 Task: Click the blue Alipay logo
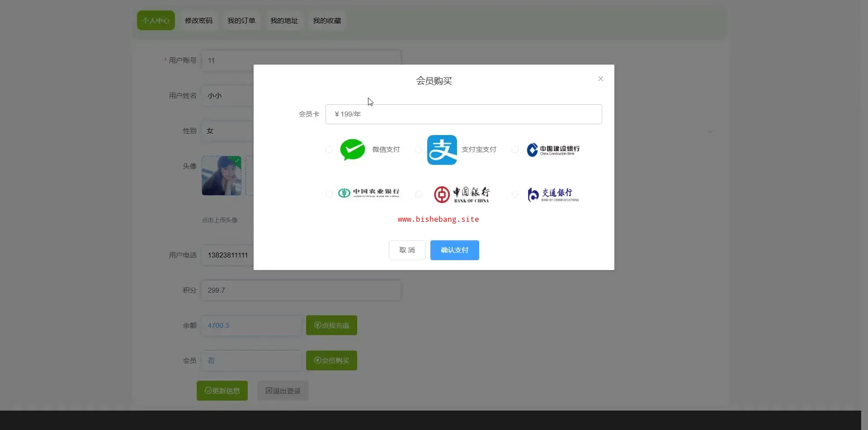(442, 150)
